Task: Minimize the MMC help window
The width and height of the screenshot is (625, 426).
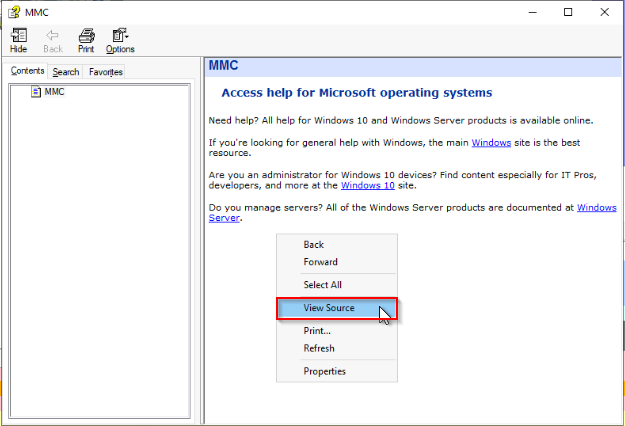Action: [x=533, y=12]
